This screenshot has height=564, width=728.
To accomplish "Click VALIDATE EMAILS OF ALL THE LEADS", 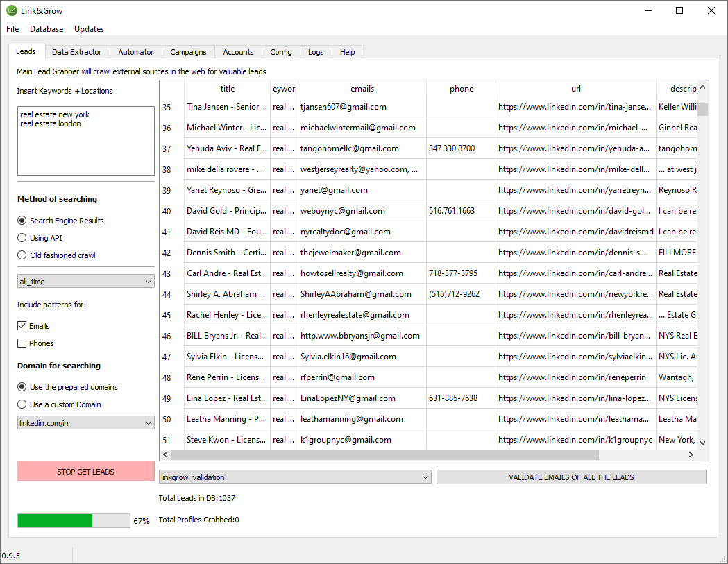I will point(571,477).
